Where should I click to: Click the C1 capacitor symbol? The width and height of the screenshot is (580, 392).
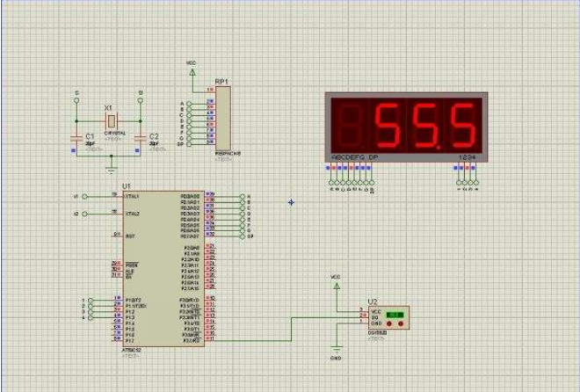(77, 137)
